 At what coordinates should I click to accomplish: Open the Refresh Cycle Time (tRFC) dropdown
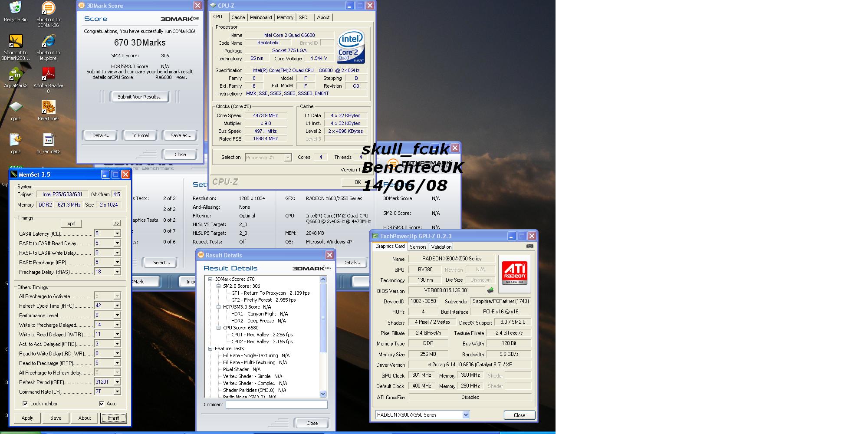(x=117, y=306)
